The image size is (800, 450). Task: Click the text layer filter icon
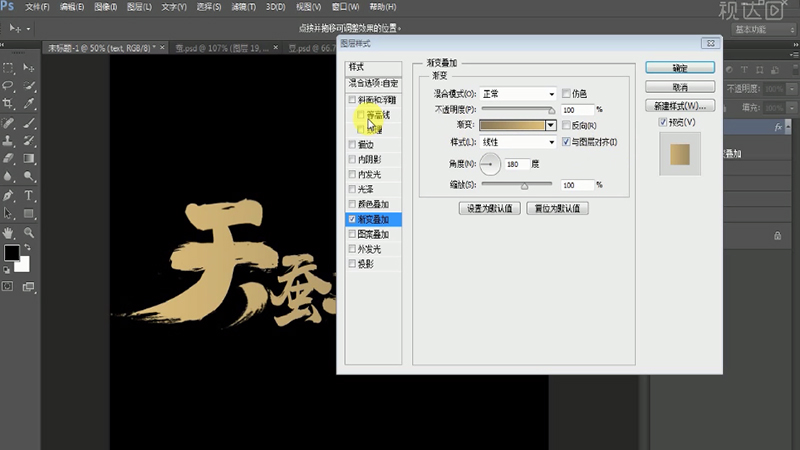[744, 70]
